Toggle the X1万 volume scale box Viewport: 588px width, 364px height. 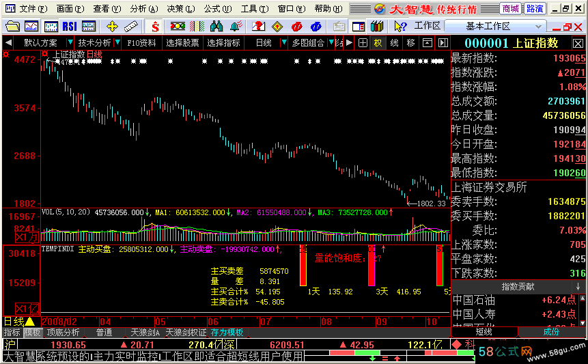tap(27, 237)
